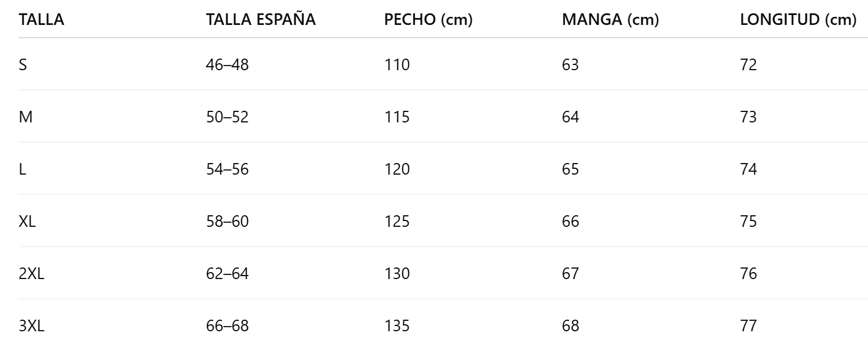Click sleeve value 64

tap(570, 117)
